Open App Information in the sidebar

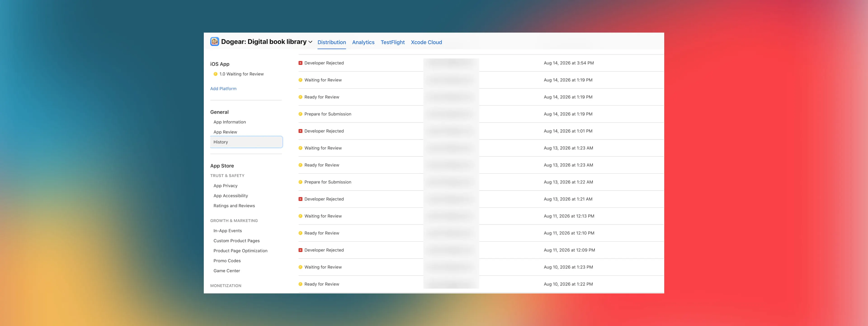point(229,122)
